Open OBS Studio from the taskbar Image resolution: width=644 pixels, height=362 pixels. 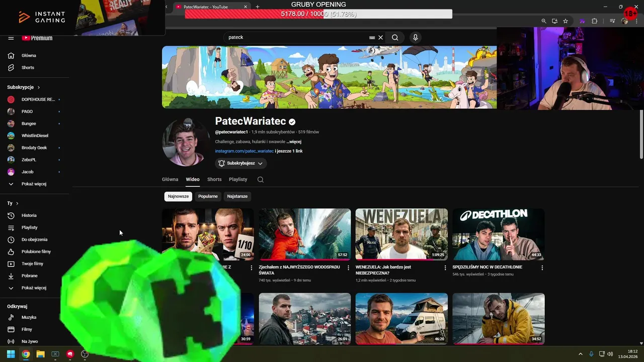click(x=85, y=354)
